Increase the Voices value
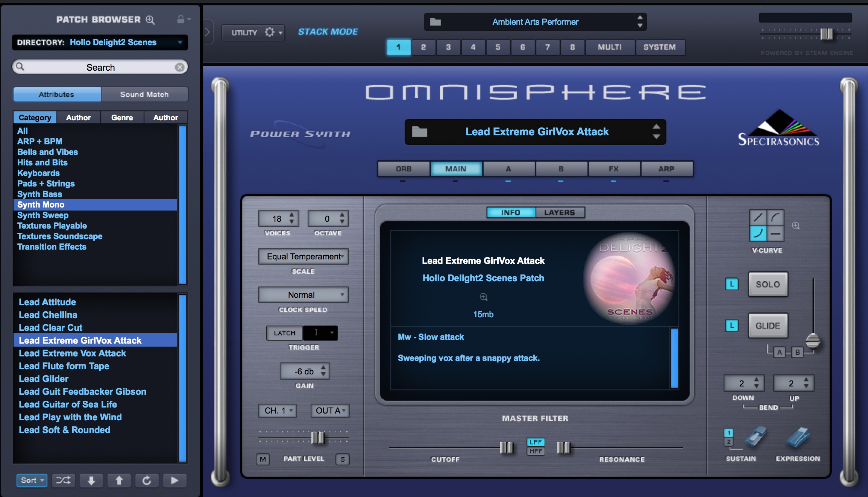 coord(291,215)
